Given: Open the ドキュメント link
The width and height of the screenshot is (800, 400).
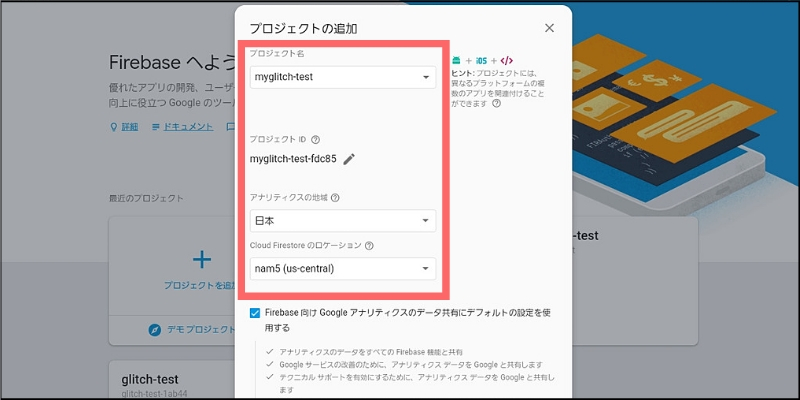Looking at the screenshot, I should click(188, 127).
